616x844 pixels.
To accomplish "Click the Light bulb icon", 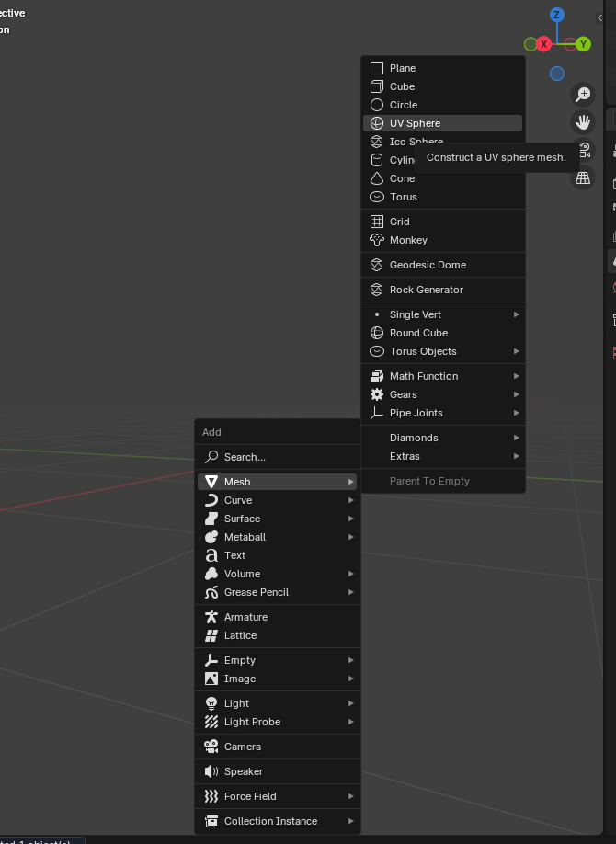I will (211, 702).
